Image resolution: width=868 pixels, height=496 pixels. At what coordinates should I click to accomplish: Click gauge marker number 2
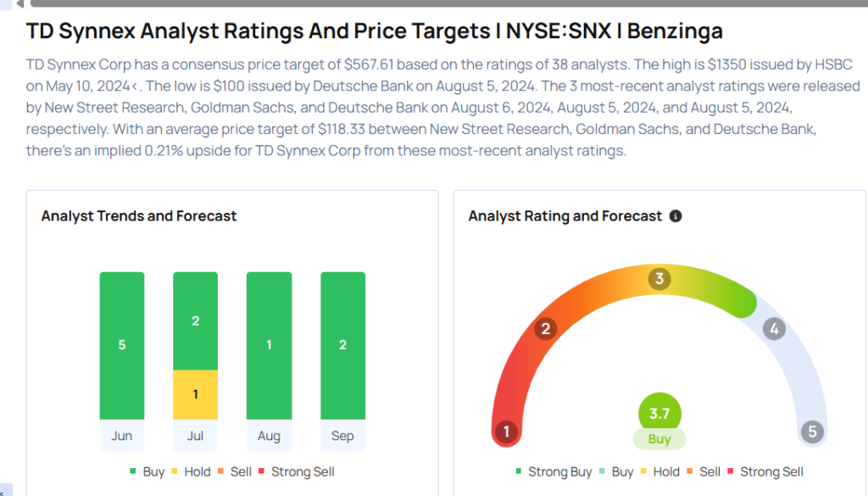click(x=546, y=329)
